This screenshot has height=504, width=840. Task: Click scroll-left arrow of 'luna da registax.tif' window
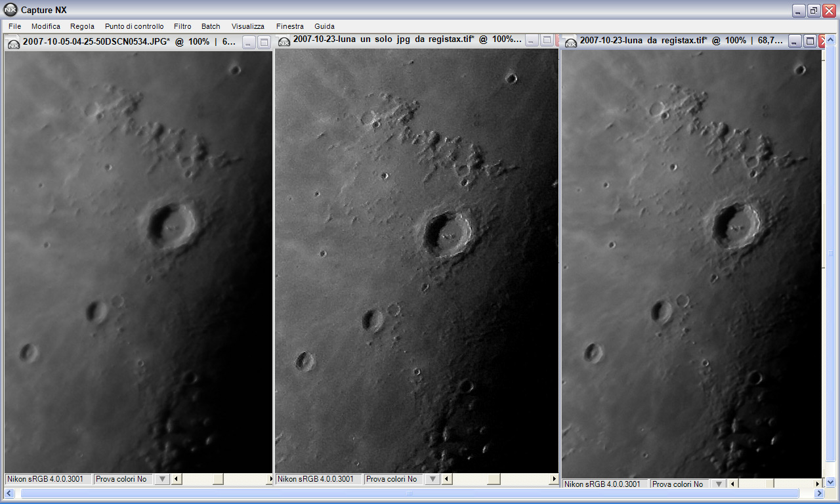(733, 484)
